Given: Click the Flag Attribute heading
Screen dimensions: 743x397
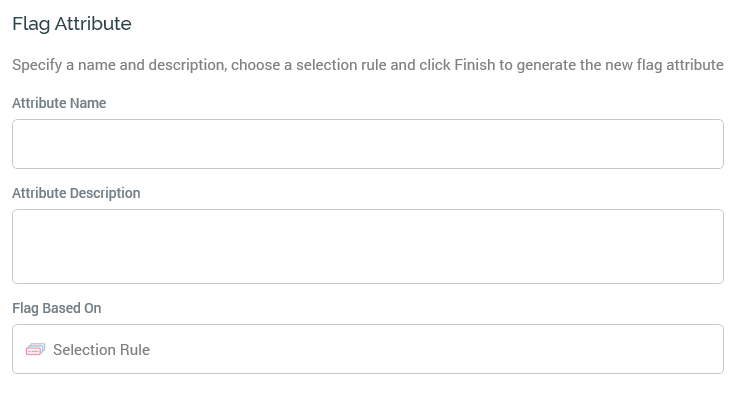Looking at the screenshot, I should pyautogui.click(x=72, y=23).
